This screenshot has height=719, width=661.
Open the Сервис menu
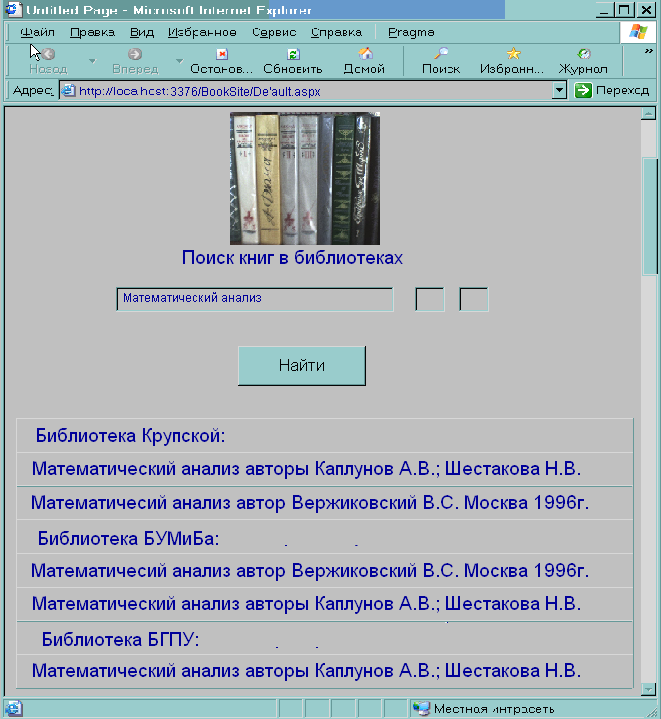pyautogui.click(x=273, y=32)
